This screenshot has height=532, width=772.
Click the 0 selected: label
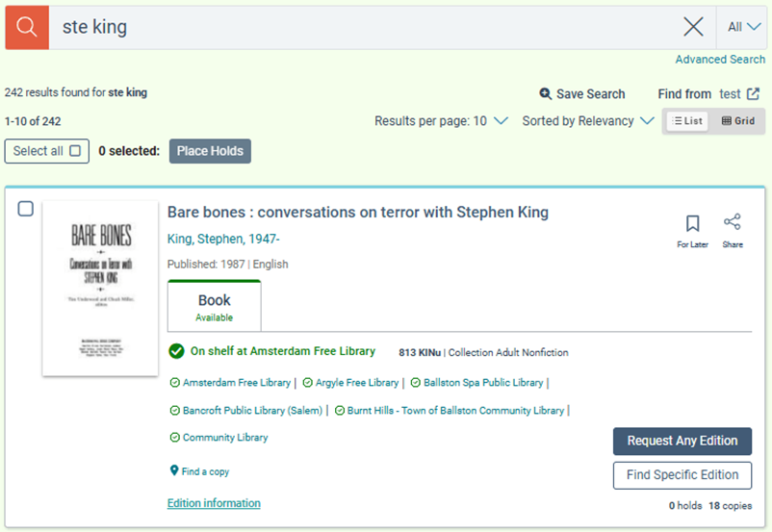tap(129, 151)
